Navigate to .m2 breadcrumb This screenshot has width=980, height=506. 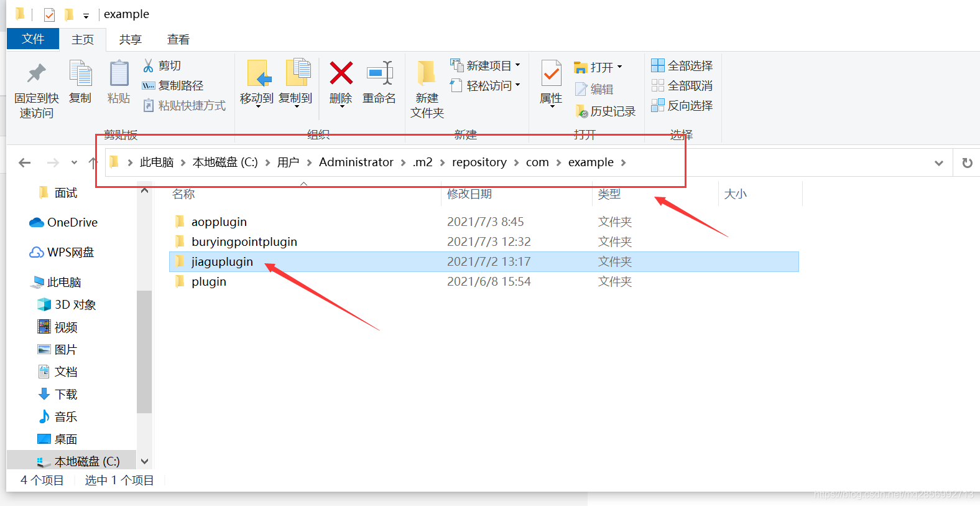(x=422, y=162)
